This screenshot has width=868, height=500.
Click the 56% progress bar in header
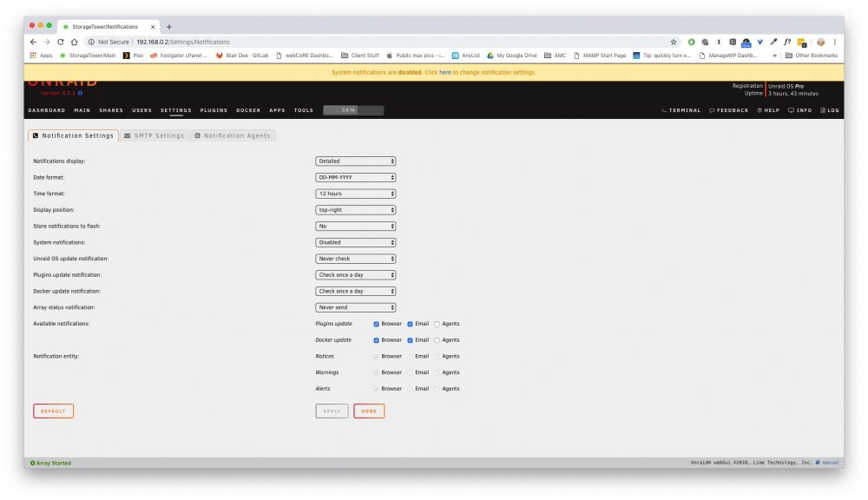[353, 110]
